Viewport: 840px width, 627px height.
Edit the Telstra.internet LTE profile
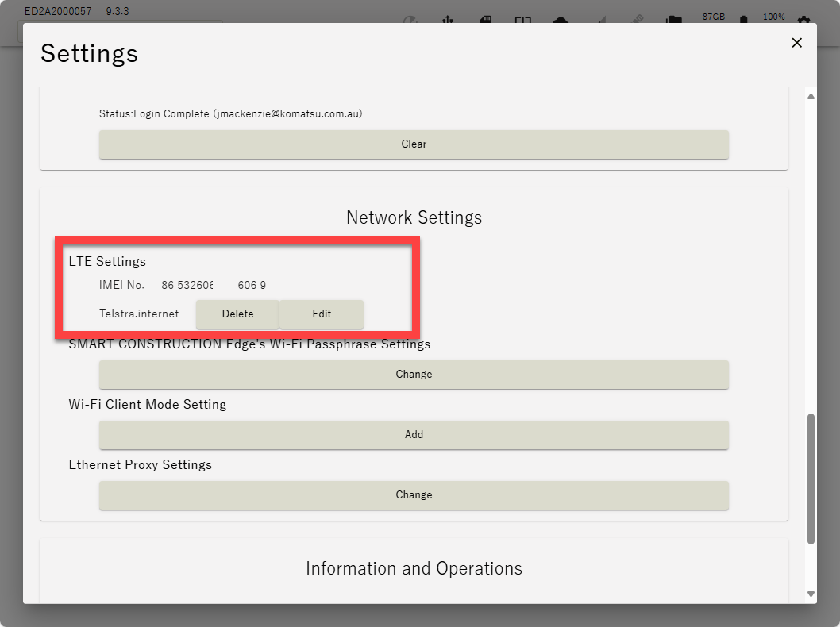click(x=322, y=313)
